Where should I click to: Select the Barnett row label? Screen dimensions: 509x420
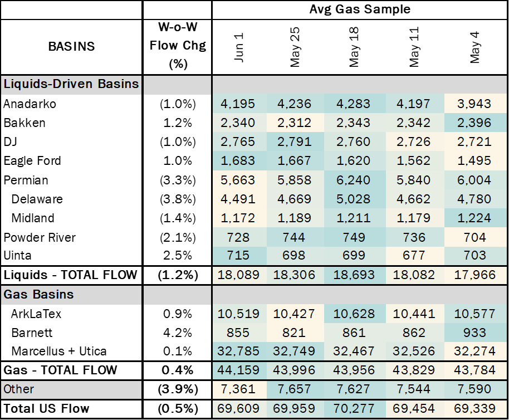32,333
